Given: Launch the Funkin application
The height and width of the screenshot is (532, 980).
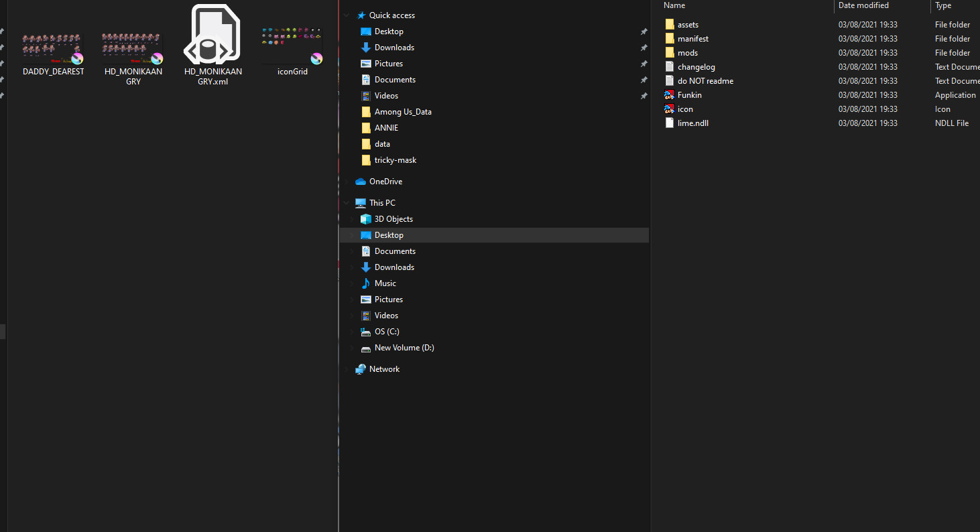Looking at the screenshot, I should coord(688,94).
